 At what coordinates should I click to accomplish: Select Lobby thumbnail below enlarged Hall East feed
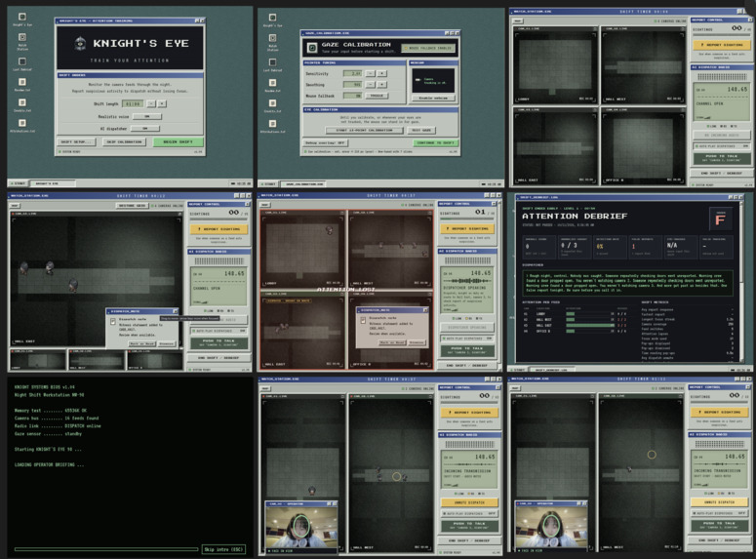[x=38, y=360]
